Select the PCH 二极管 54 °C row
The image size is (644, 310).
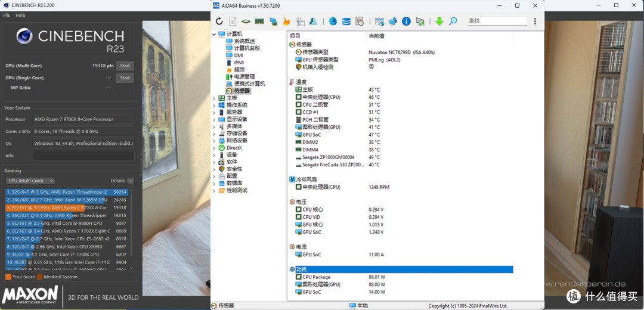(401, 119)
